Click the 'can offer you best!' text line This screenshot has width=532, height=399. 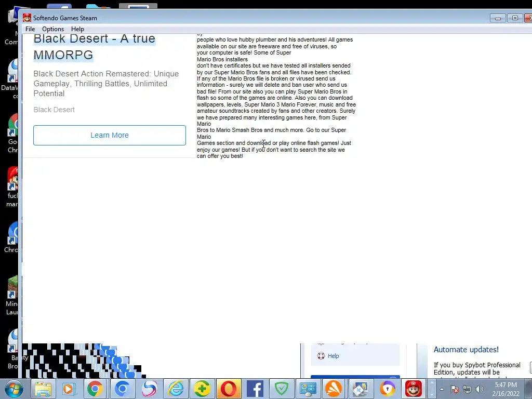click(x=220, y=156)
